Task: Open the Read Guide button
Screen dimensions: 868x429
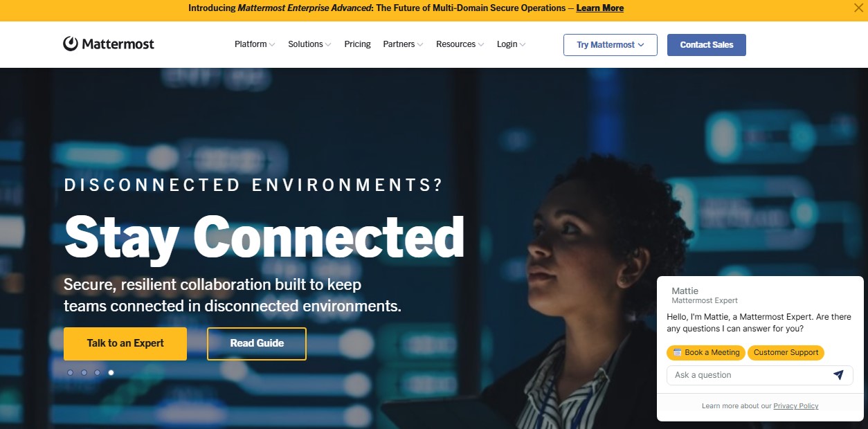Action: (x=257, y=343)
